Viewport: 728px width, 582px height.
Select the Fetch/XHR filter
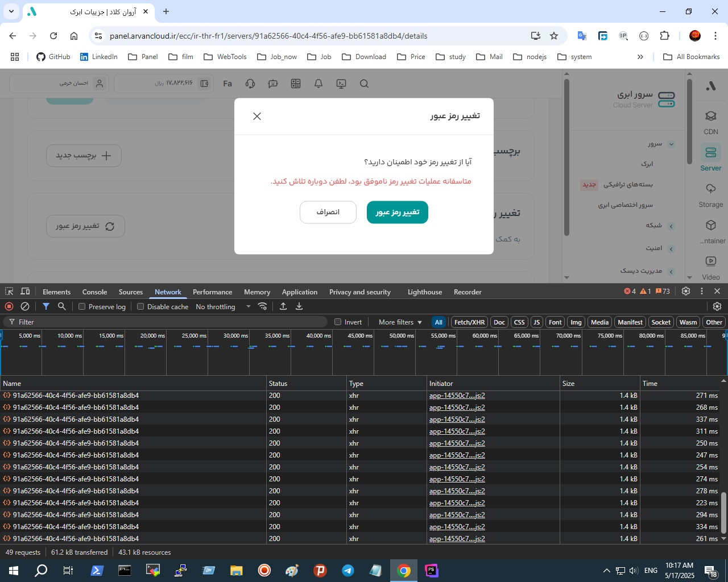(x=469, y=322)
